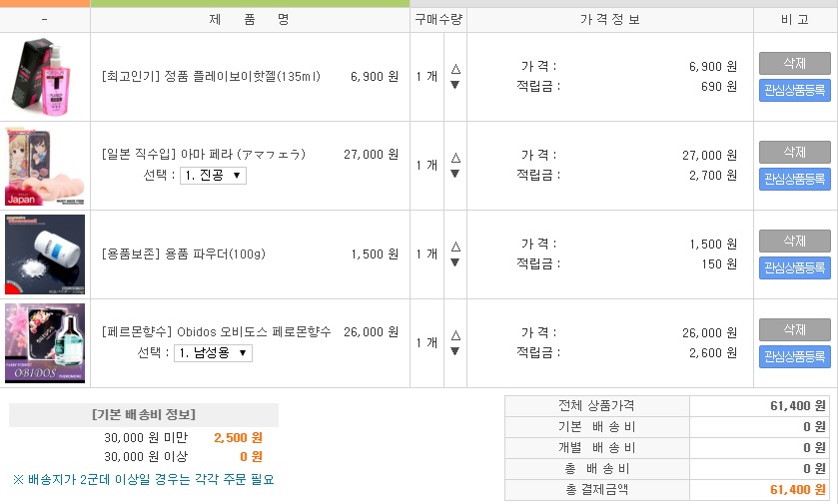Decrease quantity of 아마 페라 item
Viewport: 838px width, 504px height.
tap(455, 174)
